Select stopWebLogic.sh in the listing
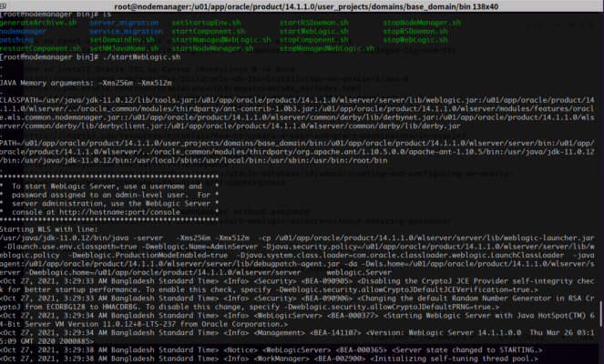This screenshot has width=604, height=364. (x=415, y=40)
